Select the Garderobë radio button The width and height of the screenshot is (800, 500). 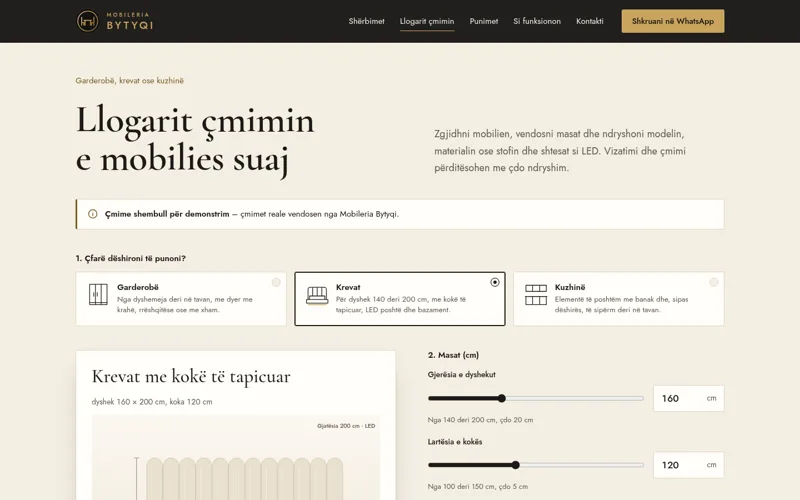[x=276, y=282]
